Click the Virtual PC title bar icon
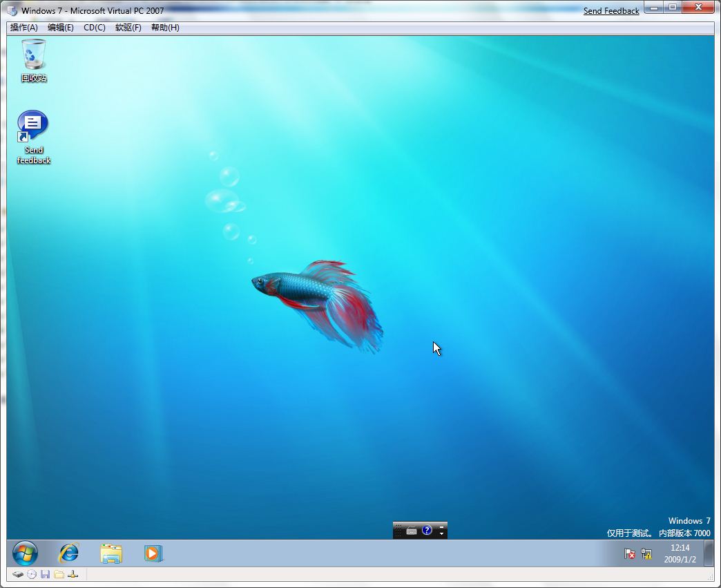This screenshot has height=588, width=721. (12, 10)
